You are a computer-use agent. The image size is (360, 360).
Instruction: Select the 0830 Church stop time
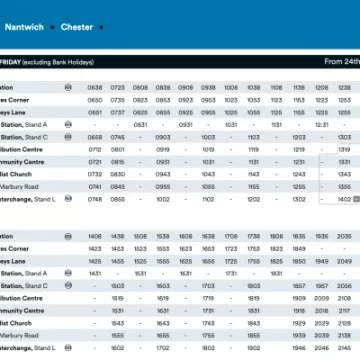pyautogui.click(x=117, y=174)
